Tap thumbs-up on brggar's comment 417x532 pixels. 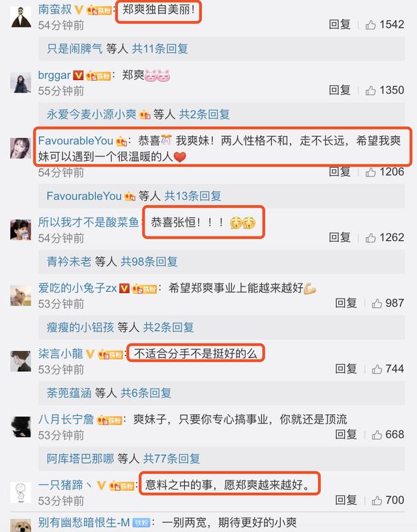[371, 91]
